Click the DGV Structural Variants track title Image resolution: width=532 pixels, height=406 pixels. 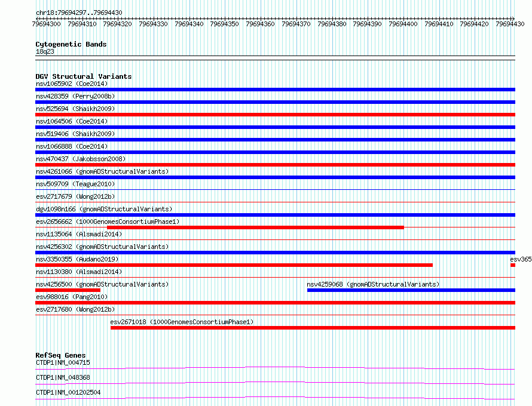[84, 76]
